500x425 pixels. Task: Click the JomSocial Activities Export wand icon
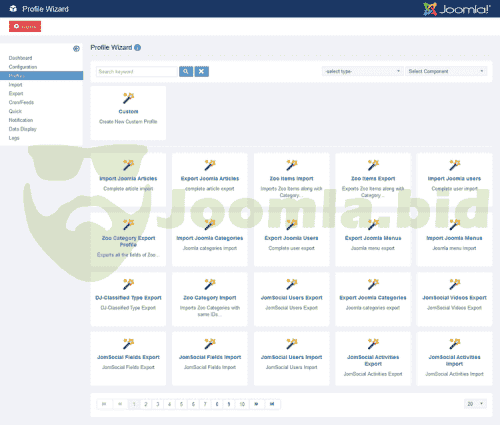373,344
